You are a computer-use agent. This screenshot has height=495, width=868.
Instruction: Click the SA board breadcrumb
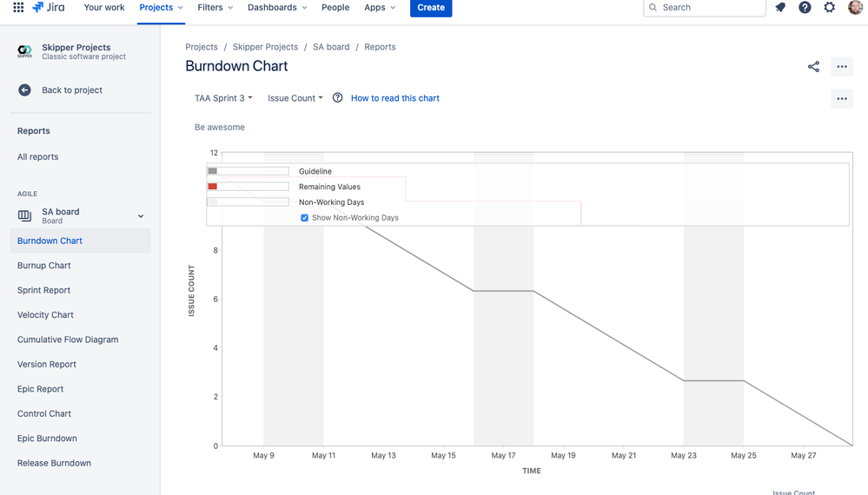331,47
